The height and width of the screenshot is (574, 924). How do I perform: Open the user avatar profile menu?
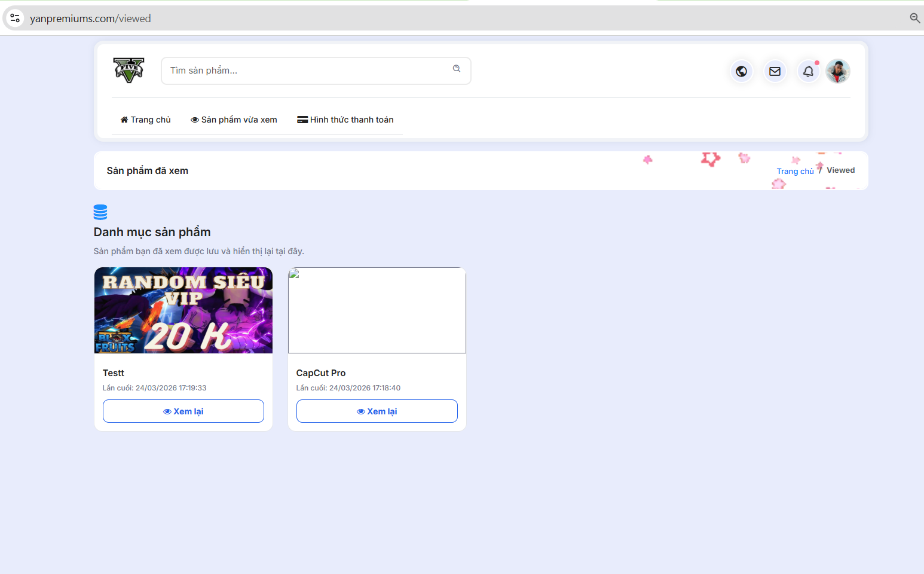tap(838, 71)
